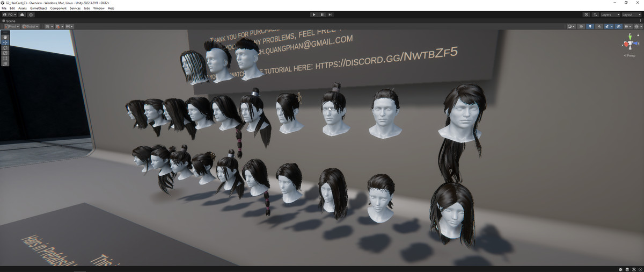Expand the Gizmos dropdown arrow
The image size is (644, 272).
pyautogui.click(x=641, y=26)
